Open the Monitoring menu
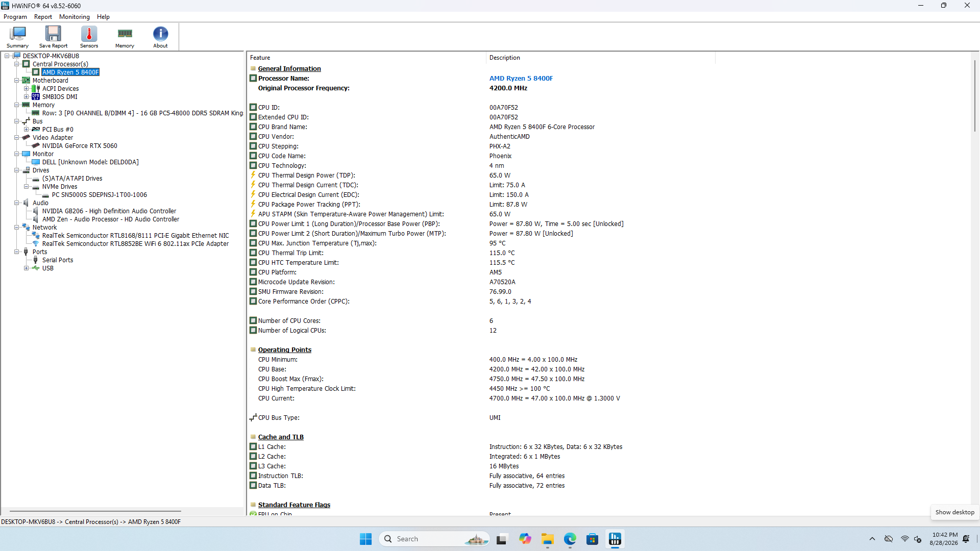The height and width of the screenshot is (551, 980). coord(75,17)
